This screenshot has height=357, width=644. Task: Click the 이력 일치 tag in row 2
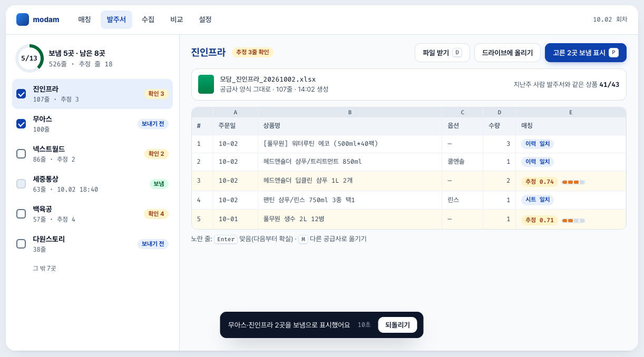pyautogui.click(x=538, y=162)
